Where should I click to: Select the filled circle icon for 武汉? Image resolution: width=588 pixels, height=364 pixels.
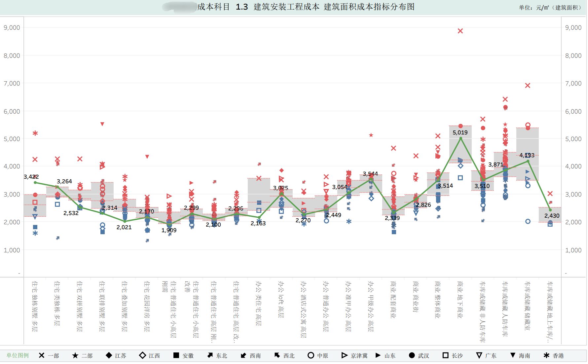(x=412, y=355)
